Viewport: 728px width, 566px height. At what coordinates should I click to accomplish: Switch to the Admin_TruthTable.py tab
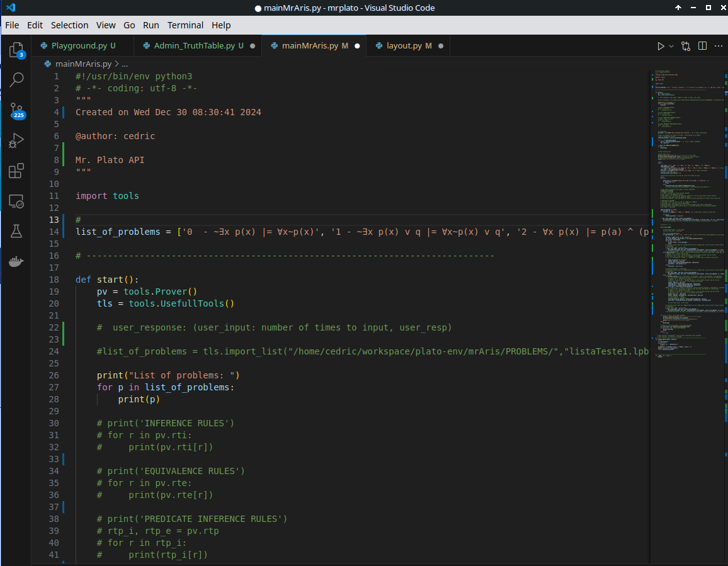[199, 46]
